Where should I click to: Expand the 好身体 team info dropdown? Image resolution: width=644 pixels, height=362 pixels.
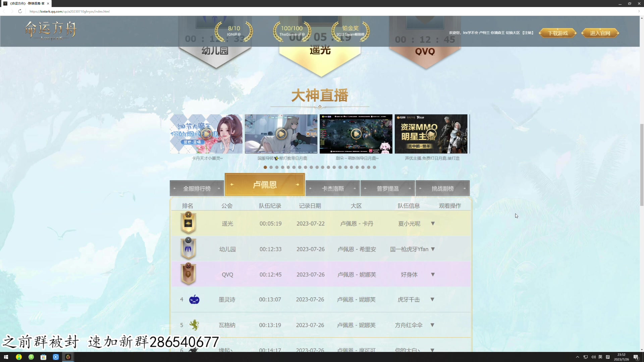point(433,274)
